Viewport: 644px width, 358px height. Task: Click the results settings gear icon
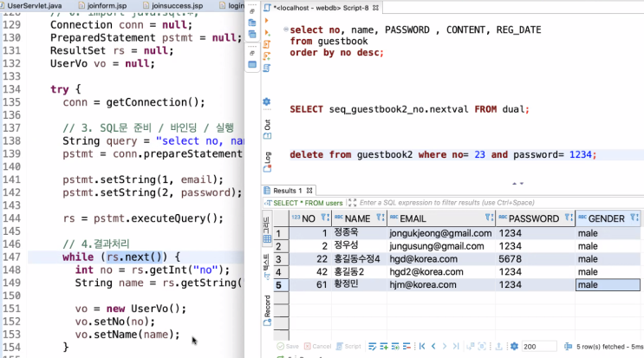point(514,346)
